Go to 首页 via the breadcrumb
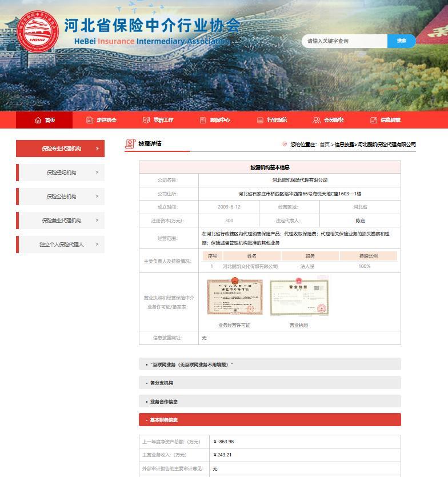This screenshot has height=477, width=448. 325,145
